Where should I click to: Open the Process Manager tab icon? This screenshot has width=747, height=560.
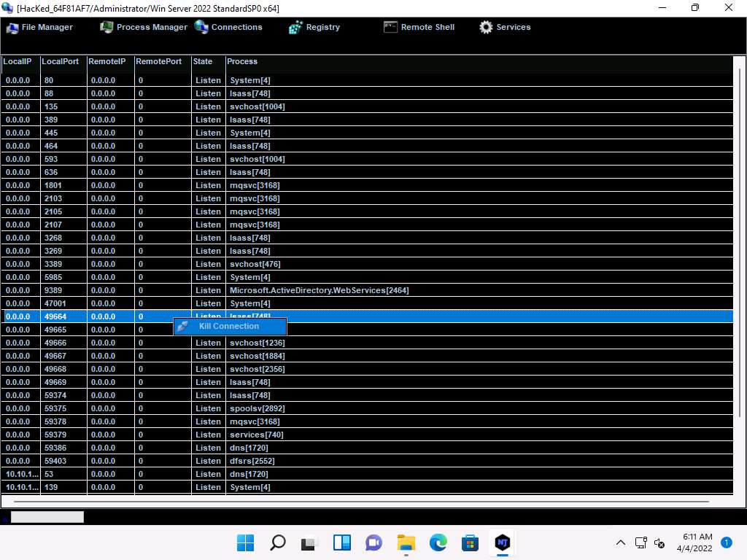[107, 28]
